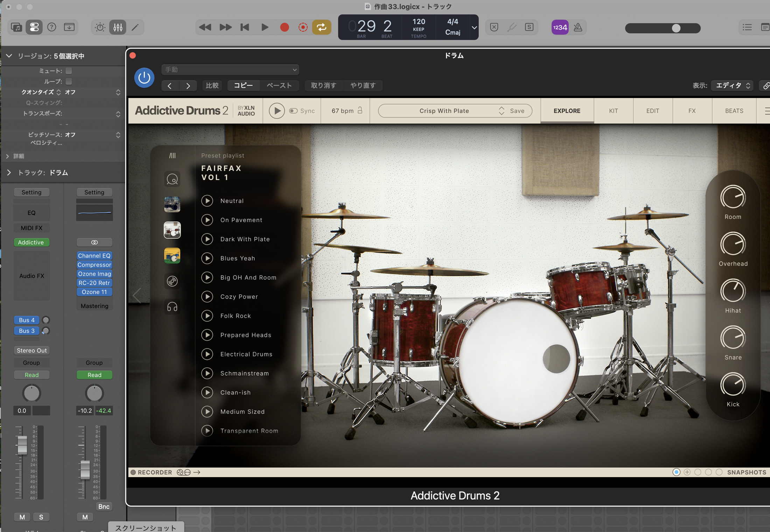Open the 表示 エディタ view dropdown
This screenshot has height=532, width=770.
[733, 86]
